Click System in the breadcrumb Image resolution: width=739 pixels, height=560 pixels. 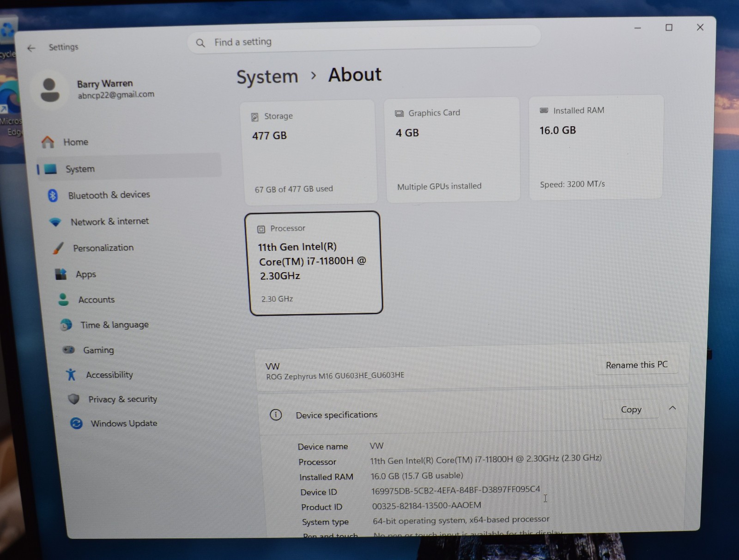point(267,77)
